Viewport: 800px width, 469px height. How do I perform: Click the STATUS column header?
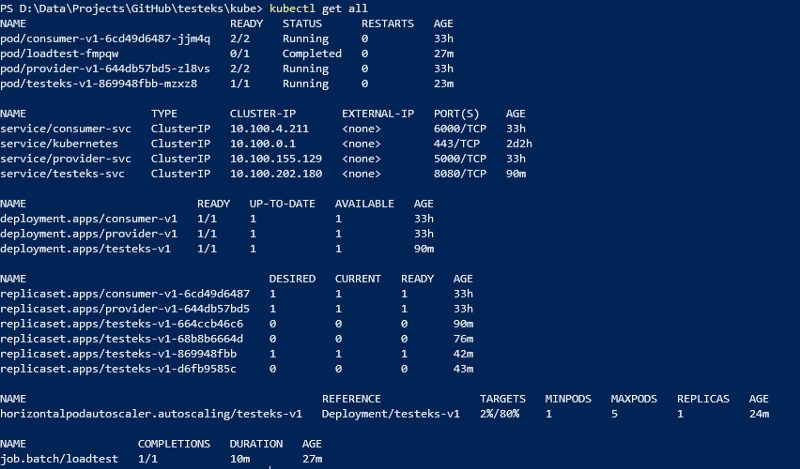(x=302, y=24)
